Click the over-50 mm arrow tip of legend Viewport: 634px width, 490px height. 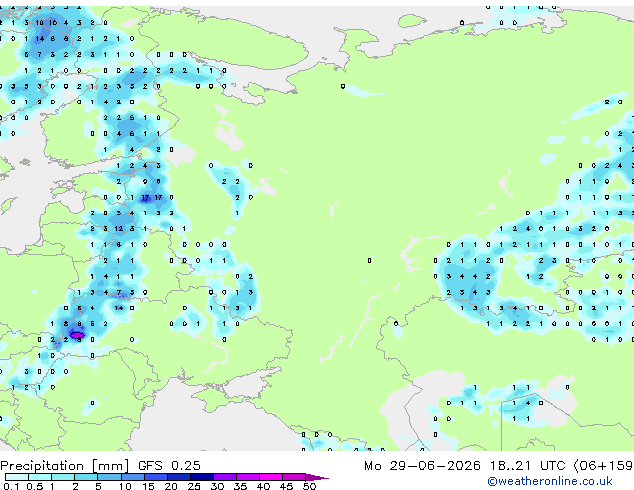coord(317,477)
